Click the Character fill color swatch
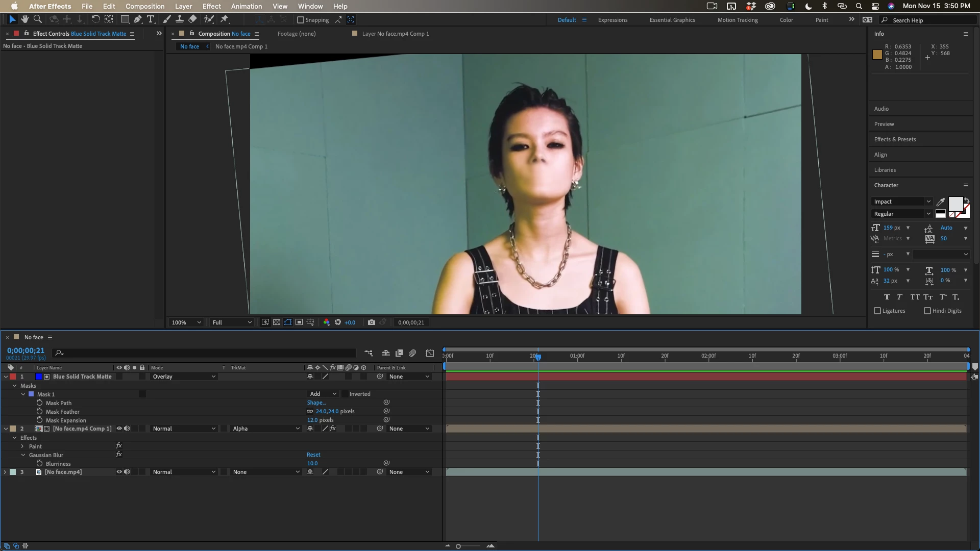980x551 pixels. point(955,204)
